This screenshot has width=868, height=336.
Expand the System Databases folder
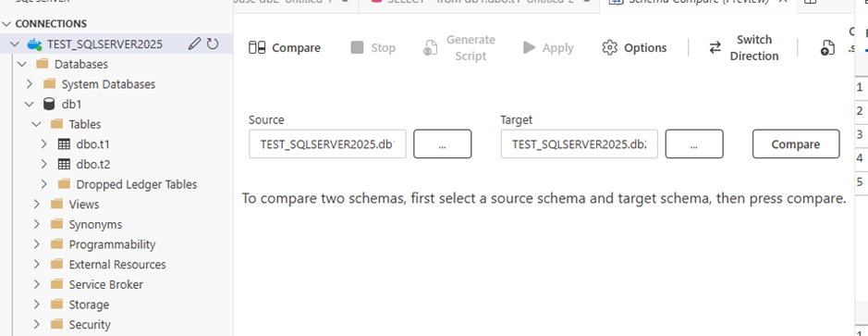tap(30, 84)
